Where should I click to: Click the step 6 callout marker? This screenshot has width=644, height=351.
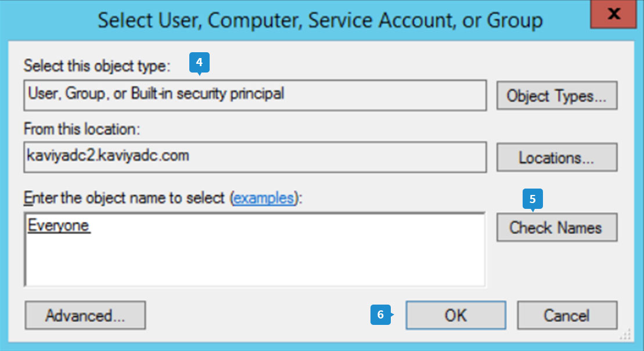[380, 315]
